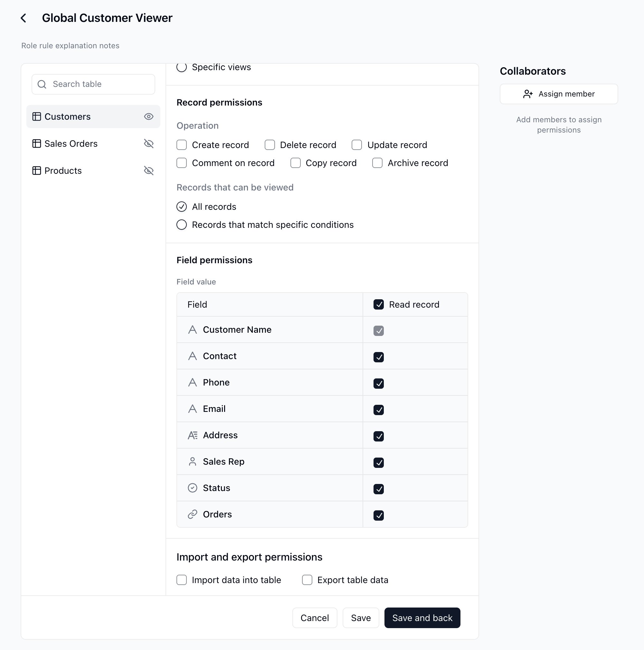Uncheck read permission for Orders field
The height and width of the screenshot is (650, 644).
coord(379,515)
